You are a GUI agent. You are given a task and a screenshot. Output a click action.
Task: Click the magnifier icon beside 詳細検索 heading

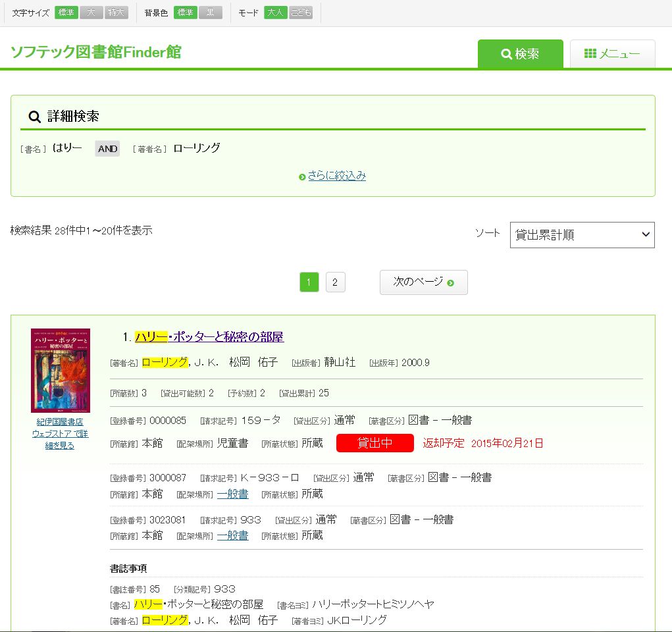point(34,117)
